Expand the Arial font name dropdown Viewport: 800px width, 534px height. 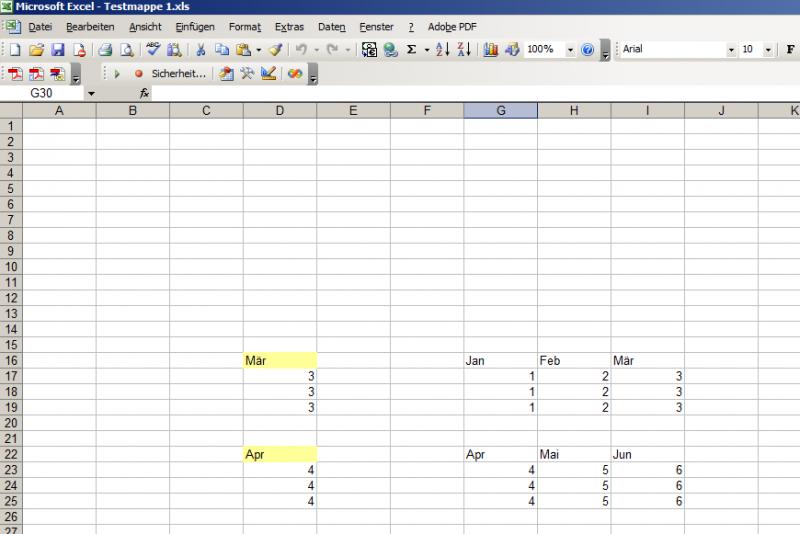coord(731,50)
